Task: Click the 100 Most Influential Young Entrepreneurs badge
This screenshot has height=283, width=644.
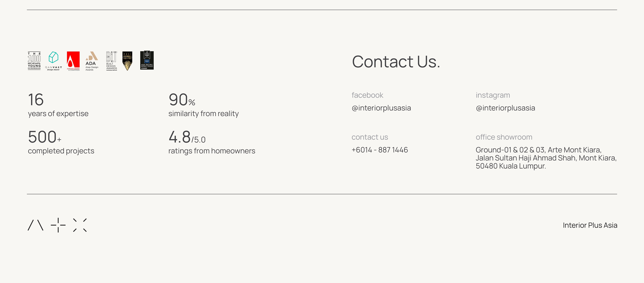Action: pyautogui.click(x=34, y=61)
